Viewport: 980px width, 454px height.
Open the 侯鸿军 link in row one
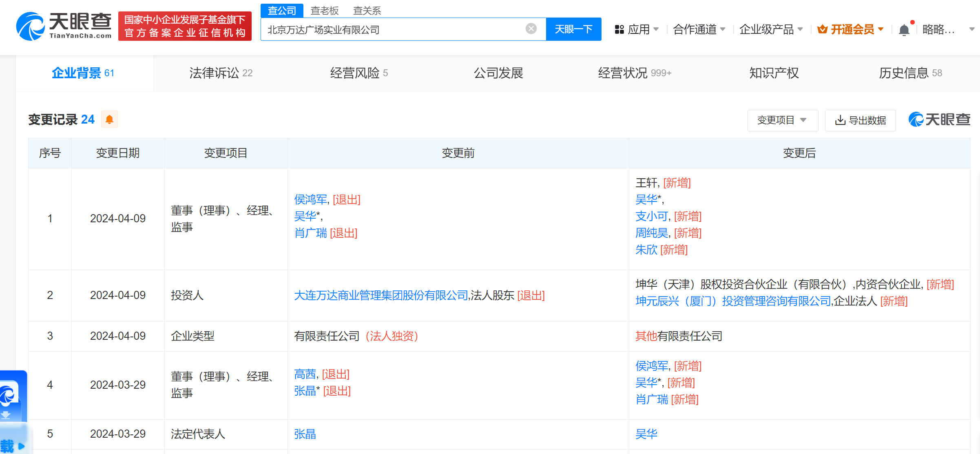(x=310, y=199)
